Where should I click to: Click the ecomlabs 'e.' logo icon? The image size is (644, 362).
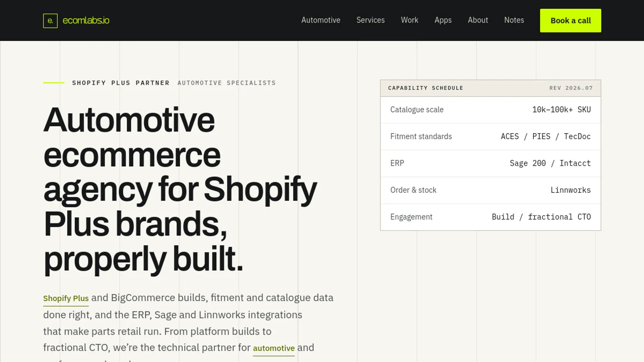pyautogui.click(x=50, y=21)
